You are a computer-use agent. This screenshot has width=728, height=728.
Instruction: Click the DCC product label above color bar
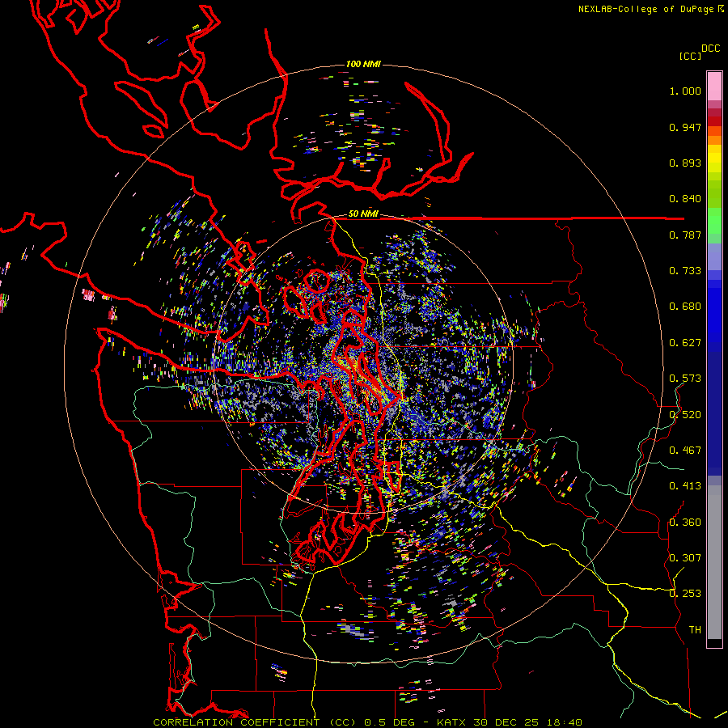(x=711, y=49)
